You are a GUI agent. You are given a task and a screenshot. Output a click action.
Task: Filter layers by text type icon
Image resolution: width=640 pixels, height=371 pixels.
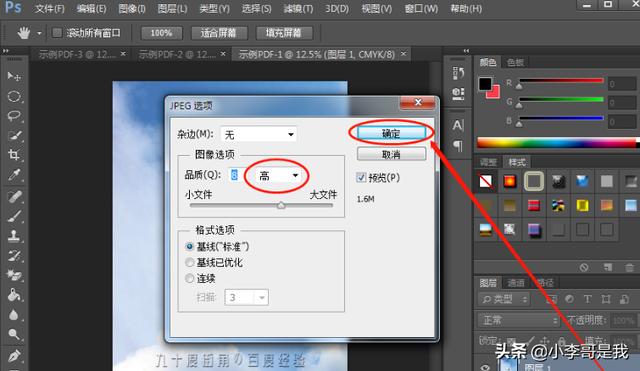pos(587,299)
